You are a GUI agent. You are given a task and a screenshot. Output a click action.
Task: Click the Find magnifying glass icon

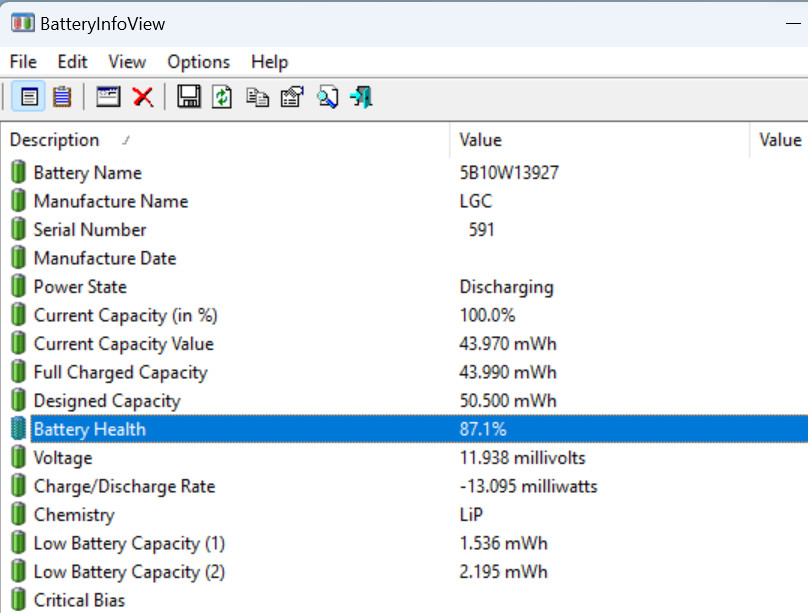(327, 97)
